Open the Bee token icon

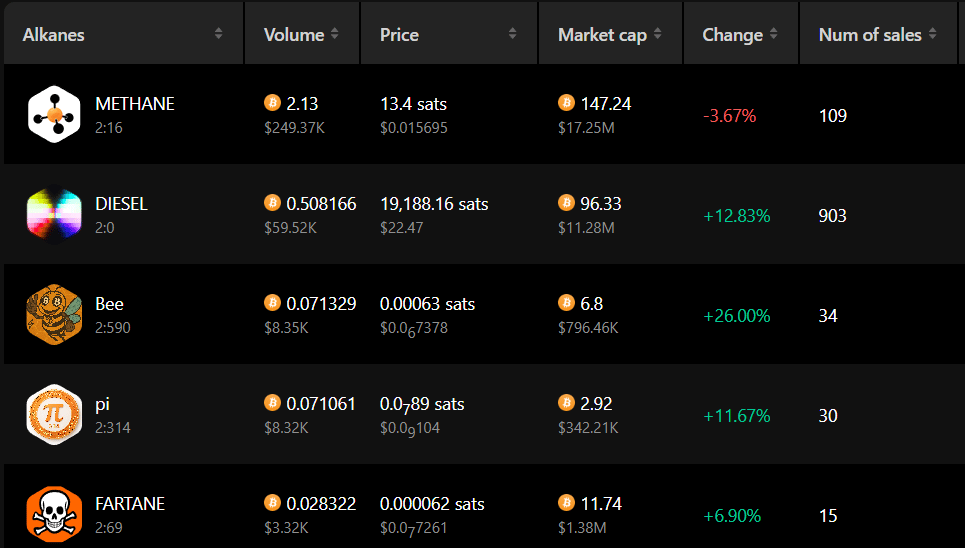(x=54, y=315)
